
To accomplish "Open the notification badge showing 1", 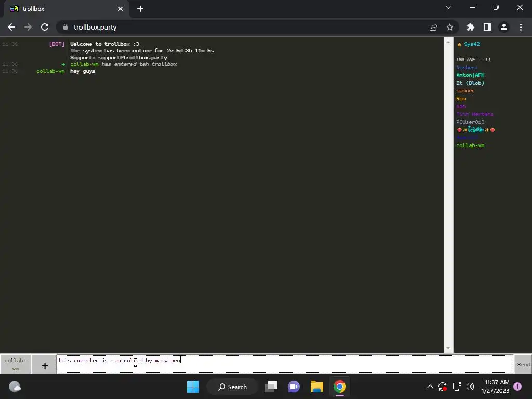I will point(517,387).
